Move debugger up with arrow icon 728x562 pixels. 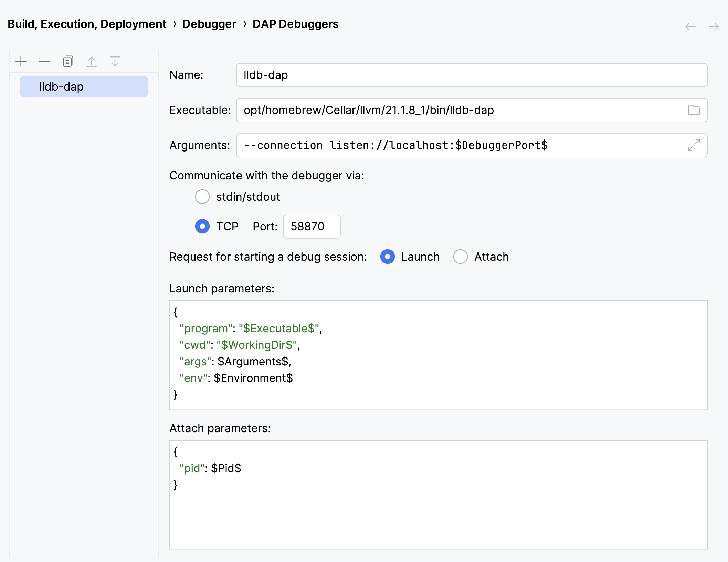[92, 62]
